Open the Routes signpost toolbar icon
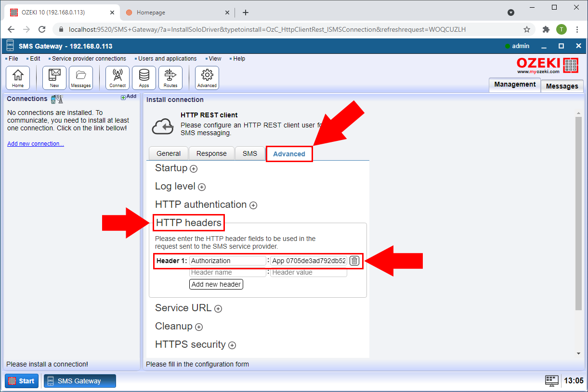 click(170, 78)
